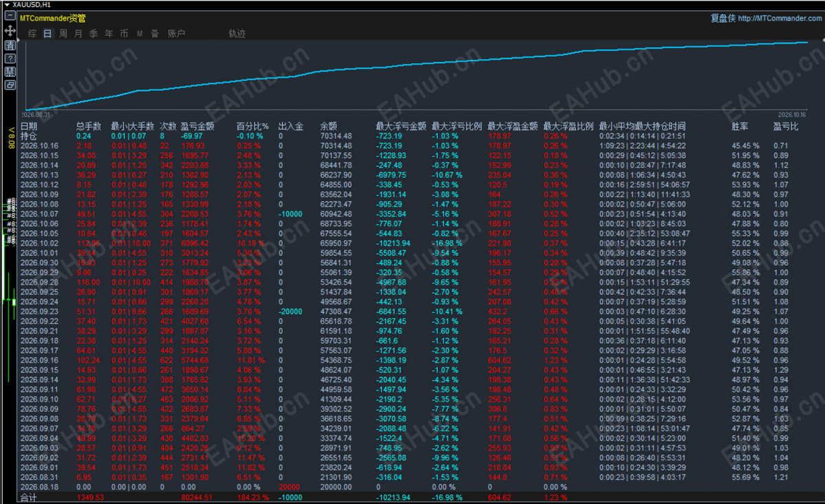This screenshot has width=825, height=504.
Task: Click the -20000 withdrawal value
Action: 290,311
